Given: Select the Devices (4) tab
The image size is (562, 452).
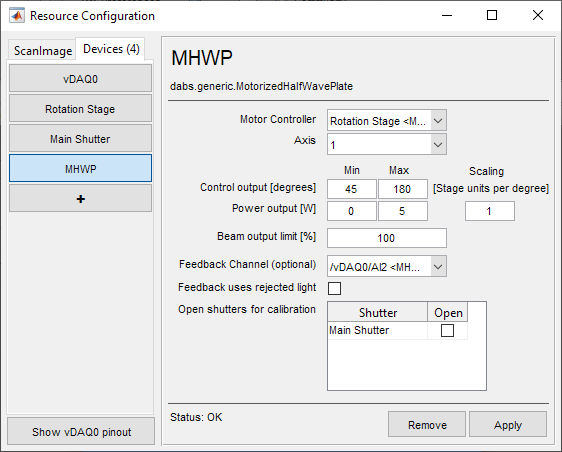Looking at the screenshot, I should point(111,49).
